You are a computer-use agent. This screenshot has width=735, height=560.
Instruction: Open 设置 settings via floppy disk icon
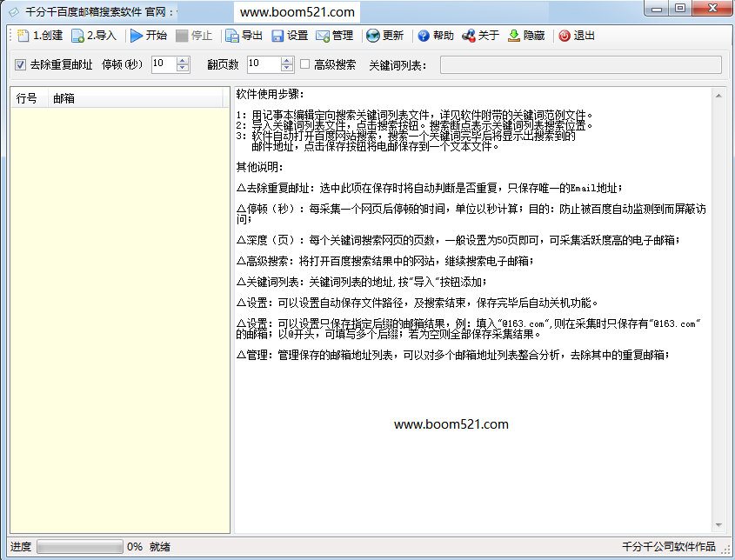(277, 36)
